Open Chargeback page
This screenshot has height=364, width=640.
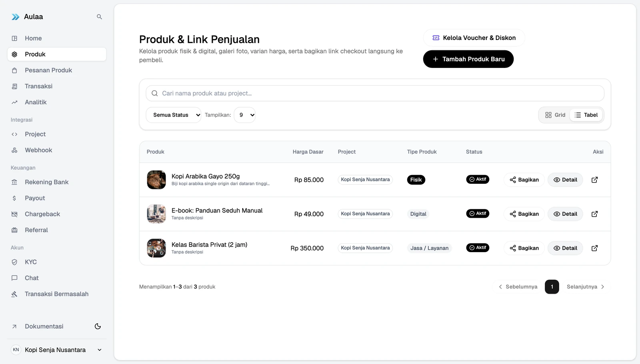(x=57, y=214)
